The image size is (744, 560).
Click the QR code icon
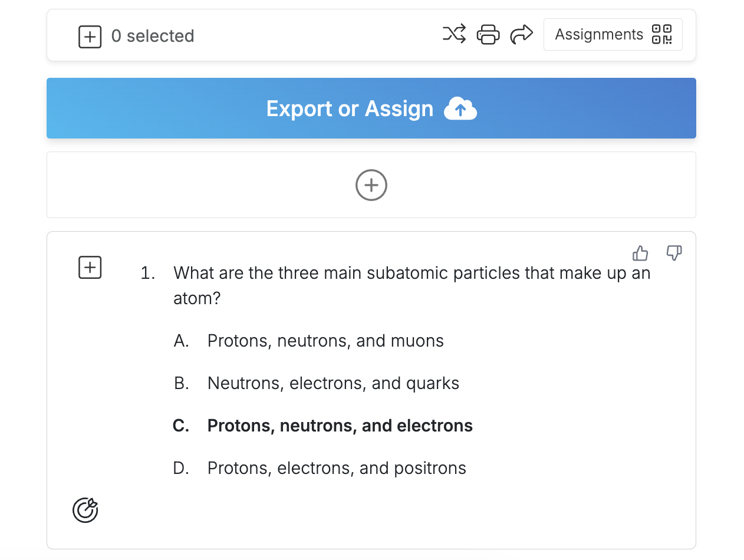click(661, 34)
